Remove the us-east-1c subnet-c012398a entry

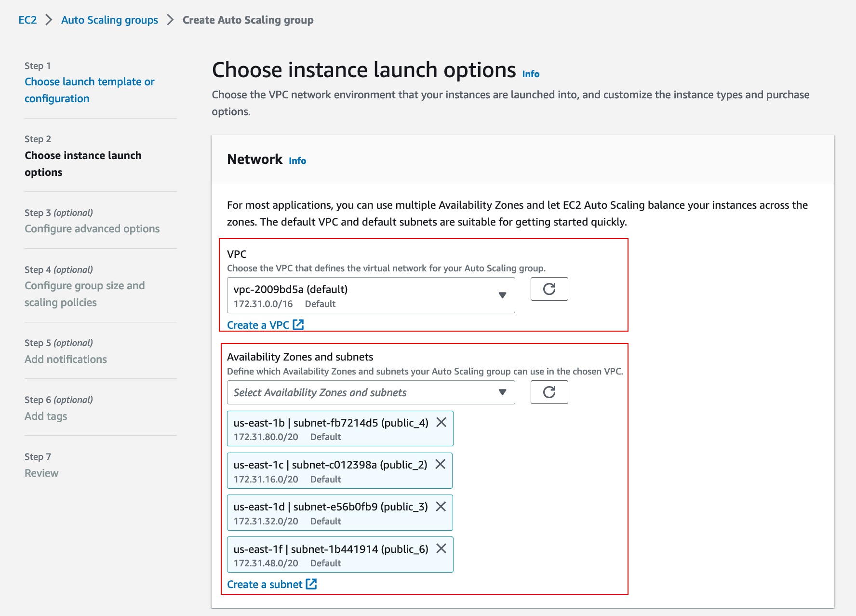(x=440, y=464)
